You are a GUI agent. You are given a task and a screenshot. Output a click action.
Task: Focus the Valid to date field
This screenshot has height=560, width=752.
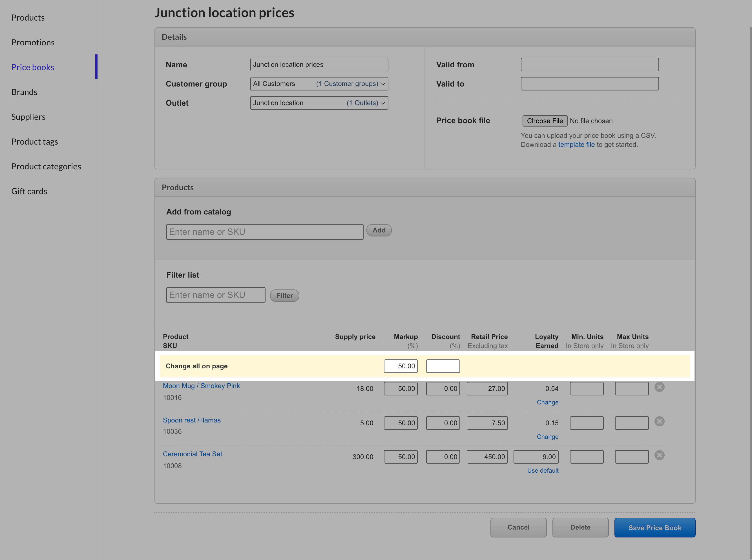[x=590, y=84]
